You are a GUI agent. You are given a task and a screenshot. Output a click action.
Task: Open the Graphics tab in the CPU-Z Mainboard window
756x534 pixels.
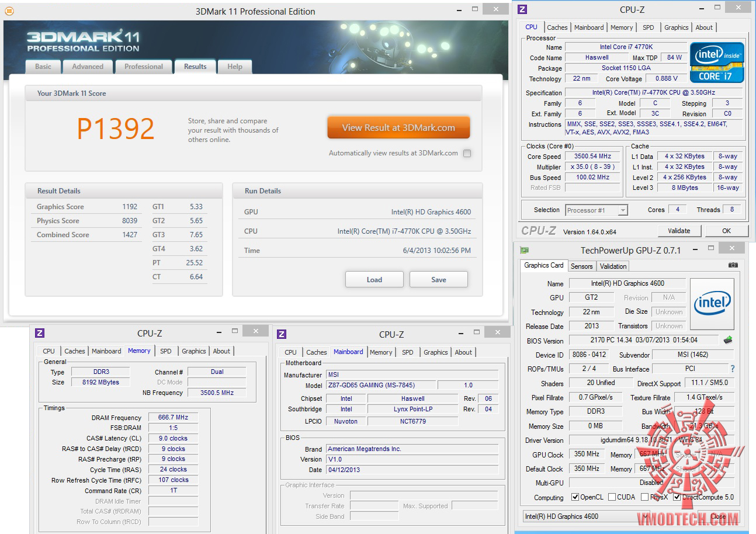(436, 352)
